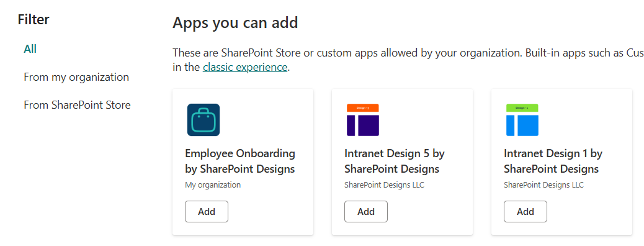The width and height of the screenshot is (644, 246).
Task: Open Intranet Design 5 by SharePoint Designs title
Action: tap(395, 162)
